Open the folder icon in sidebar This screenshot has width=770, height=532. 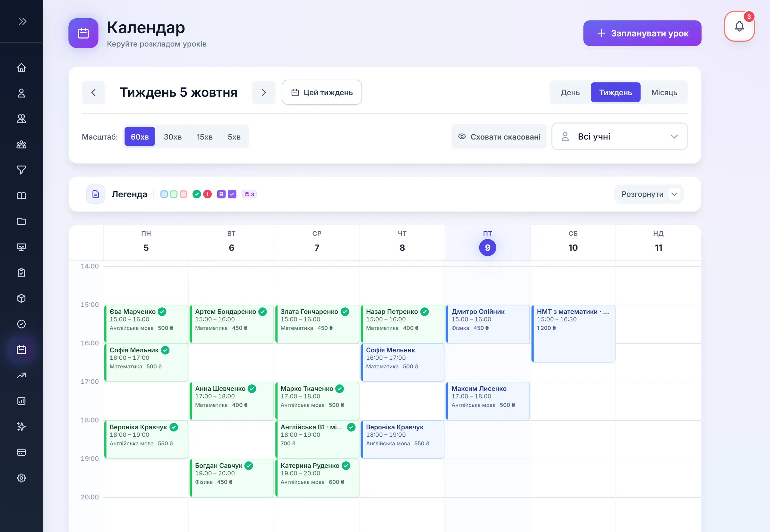tap(21, 221)
